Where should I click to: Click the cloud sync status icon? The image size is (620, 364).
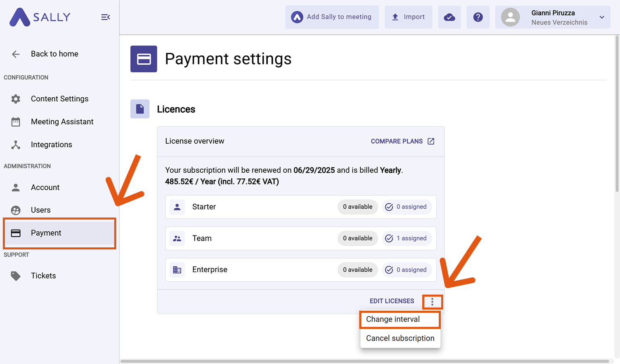449,17
